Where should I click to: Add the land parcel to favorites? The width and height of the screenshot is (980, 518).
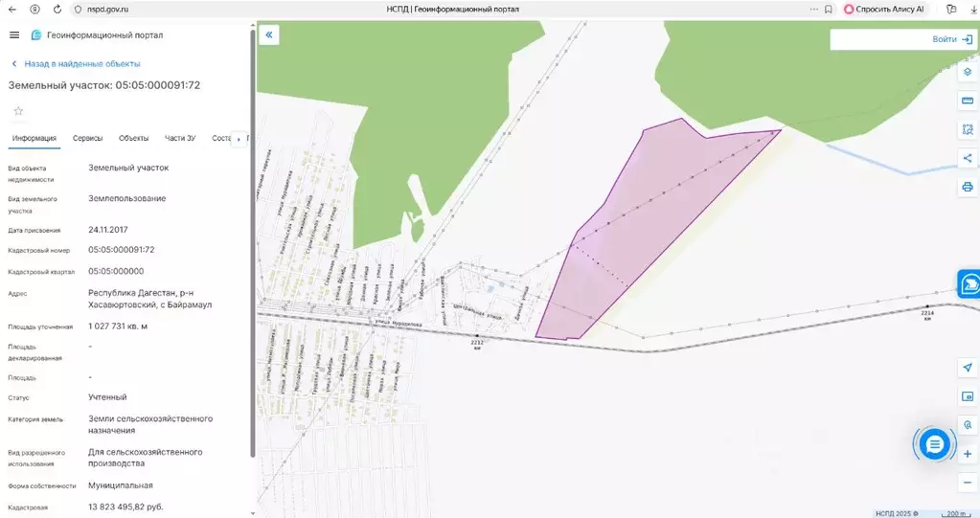pos(17,111)
